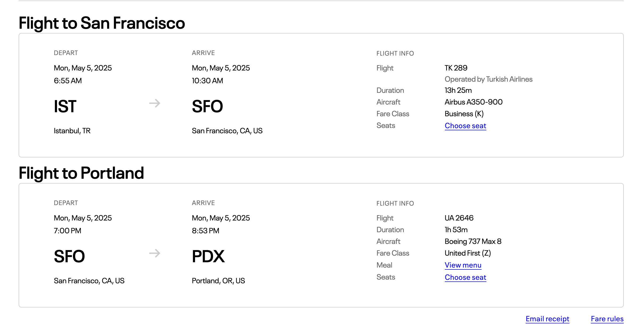Choose seat for United flight UA 2646
Image resolution: width=644 pixels, height=333 pixels.
(465, 277)
